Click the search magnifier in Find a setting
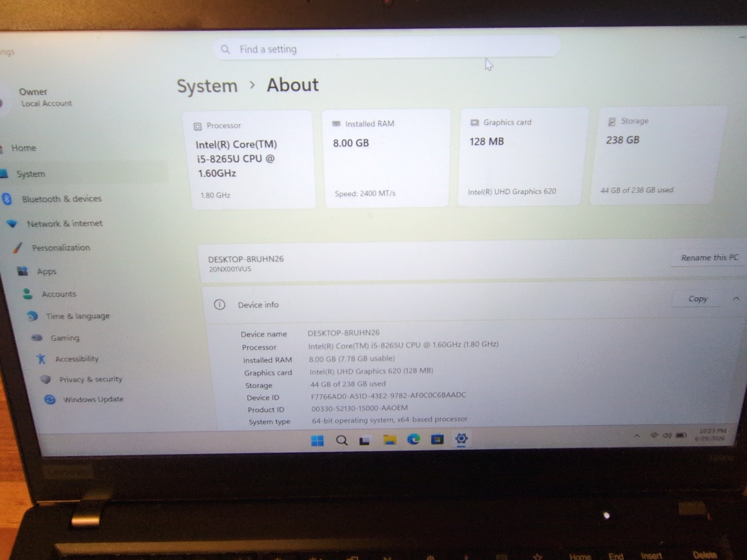The width and height of the screenshot is (747, 560). 226,49
